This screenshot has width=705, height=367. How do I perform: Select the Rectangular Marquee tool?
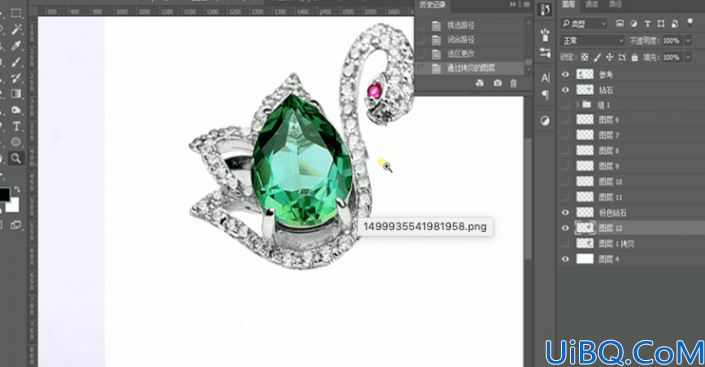(16, 13)
